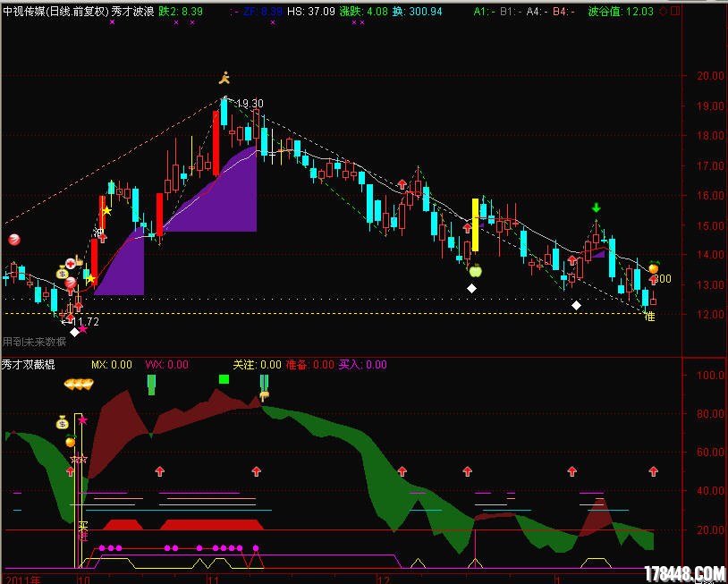Click the 波谷值: 12.03 value
The height and width of the screenshot is (584, 728).
pyautogui.click(x=621, y=11)
